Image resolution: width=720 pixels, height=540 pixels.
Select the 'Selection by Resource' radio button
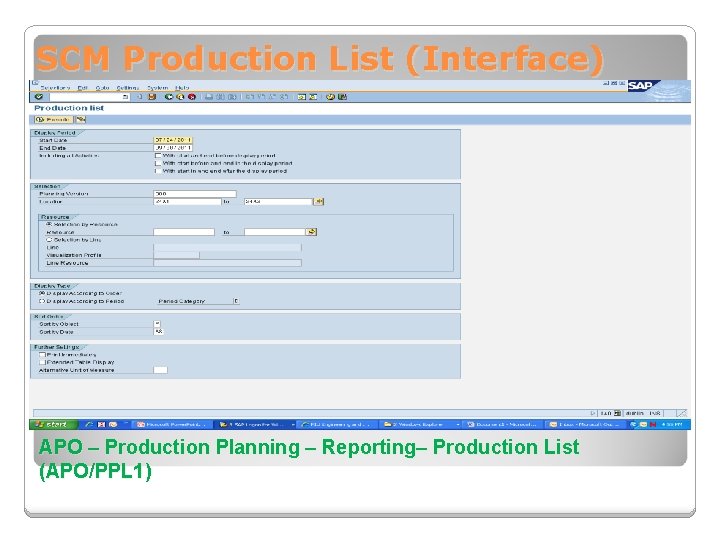[49, 225]
